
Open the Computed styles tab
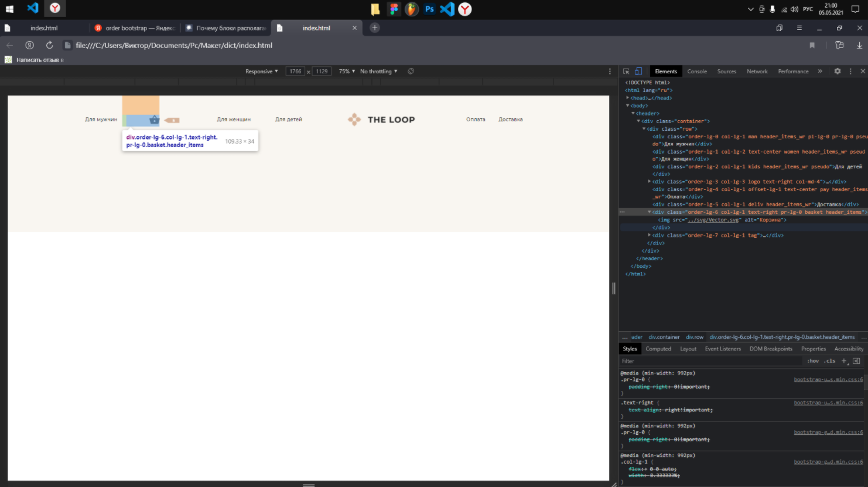tap(658, 349)
